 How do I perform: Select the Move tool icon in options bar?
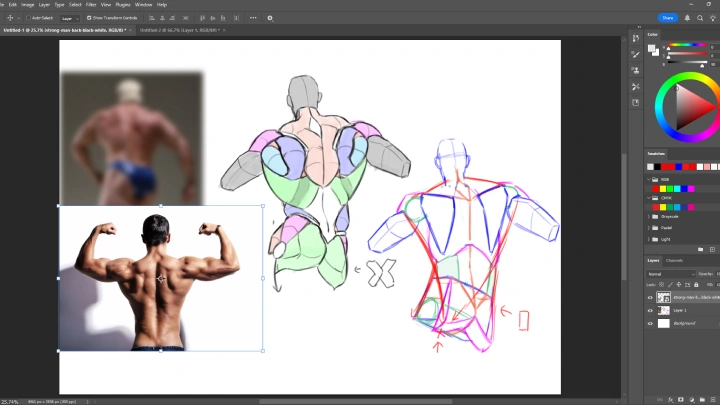pos(10,18)
